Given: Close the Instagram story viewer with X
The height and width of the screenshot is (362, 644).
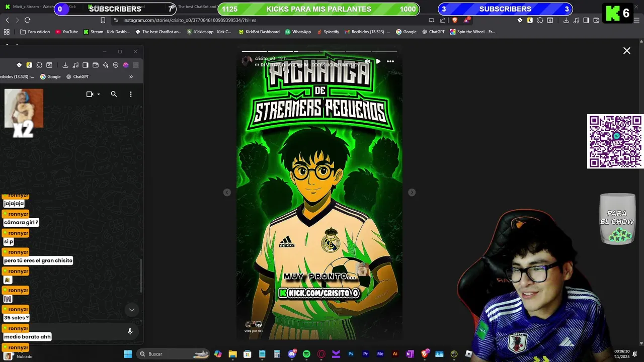Looking at the screenshot, I should point(627,51).
